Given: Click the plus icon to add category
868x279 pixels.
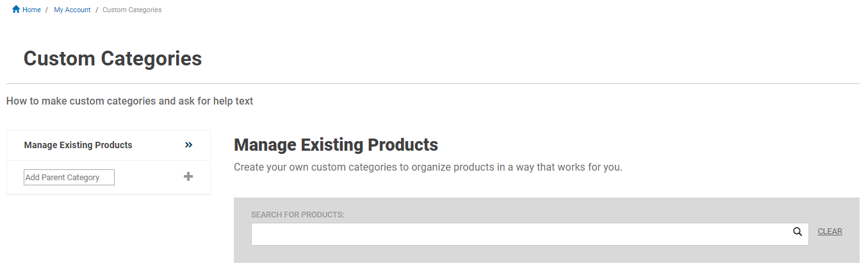Looking at the screenshot, I should (x=188, y=176).
